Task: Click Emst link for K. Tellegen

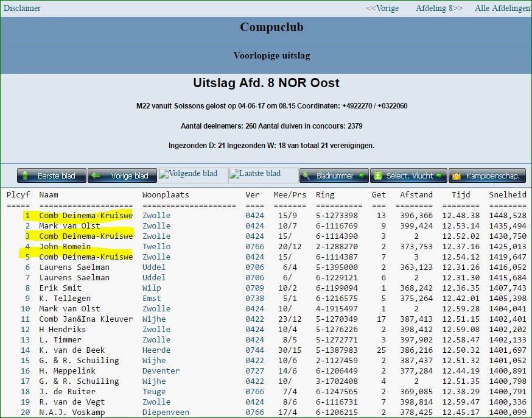Action: 152,299
